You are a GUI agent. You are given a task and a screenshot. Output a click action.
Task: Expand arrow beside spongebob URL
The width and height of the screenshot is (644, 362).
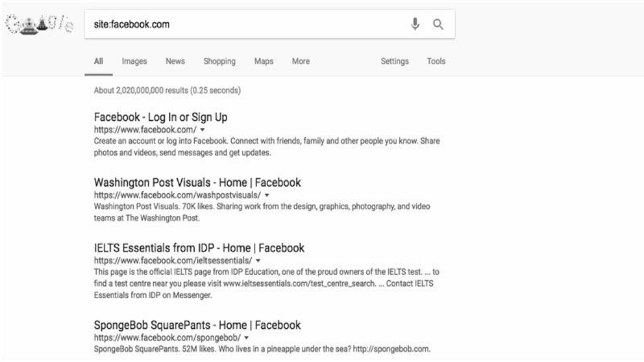point(247,338)
